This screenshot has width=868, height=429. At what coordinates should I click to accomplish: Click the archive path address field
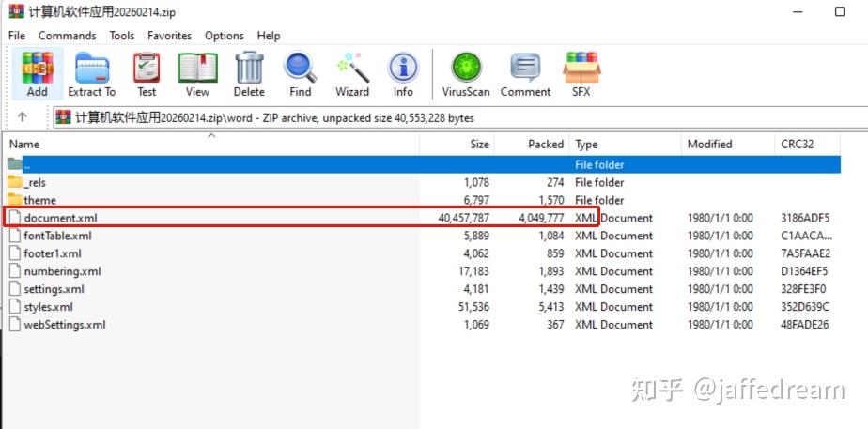(x=459, y=117)
